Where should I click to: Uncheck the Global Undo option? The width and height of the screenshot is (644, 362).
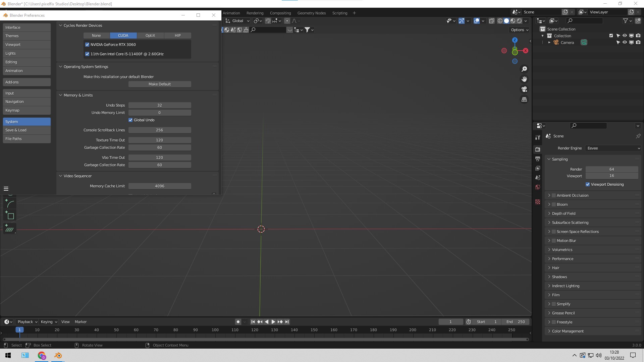(x=130, y=120)
